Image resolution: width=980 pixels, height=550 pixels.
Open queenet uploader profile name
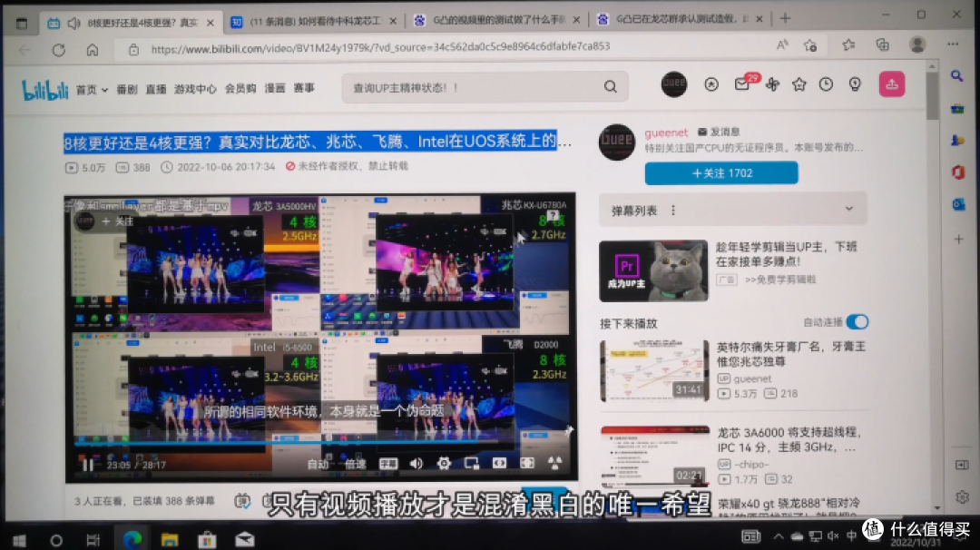coord(666,133)
